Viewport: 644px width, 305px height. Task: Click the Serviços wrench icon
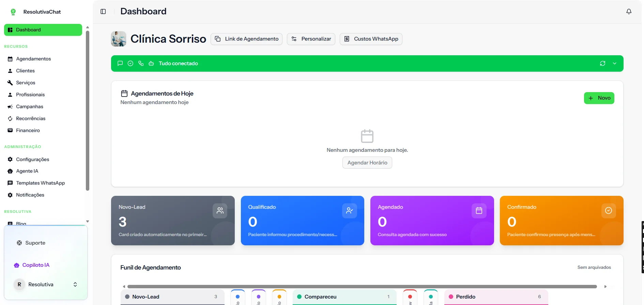10,83
